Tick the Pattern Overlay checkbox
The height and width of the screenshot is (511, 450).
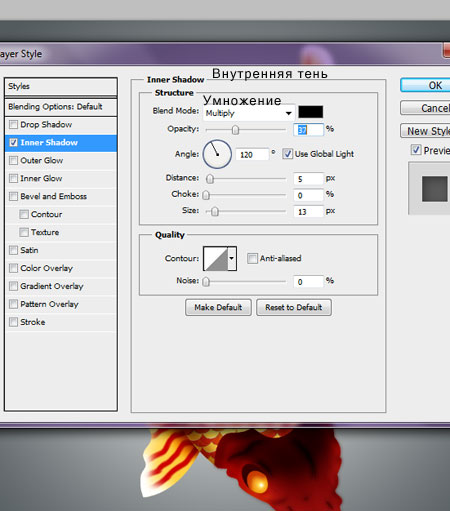[x=13, y=304]
